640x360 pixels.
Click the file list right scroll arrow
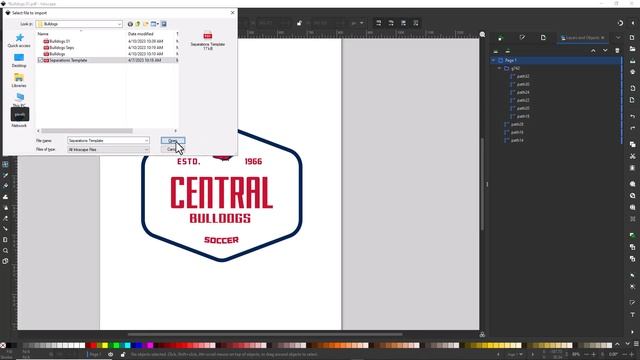click(176, 131)
